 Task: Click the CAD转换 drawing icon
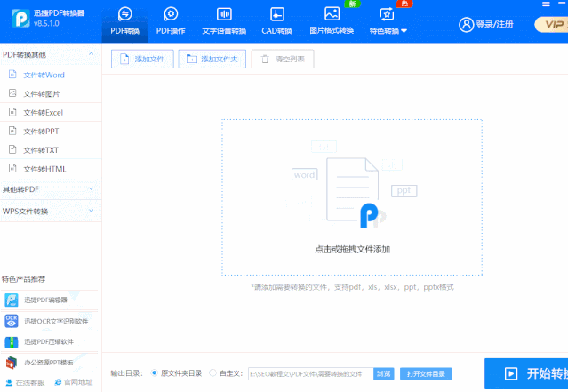pos(277,14)
